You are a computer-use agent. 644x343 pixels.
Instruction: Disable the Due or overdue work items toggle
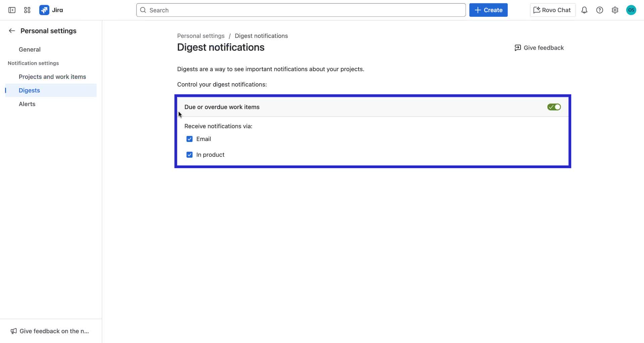coord(553,107)
